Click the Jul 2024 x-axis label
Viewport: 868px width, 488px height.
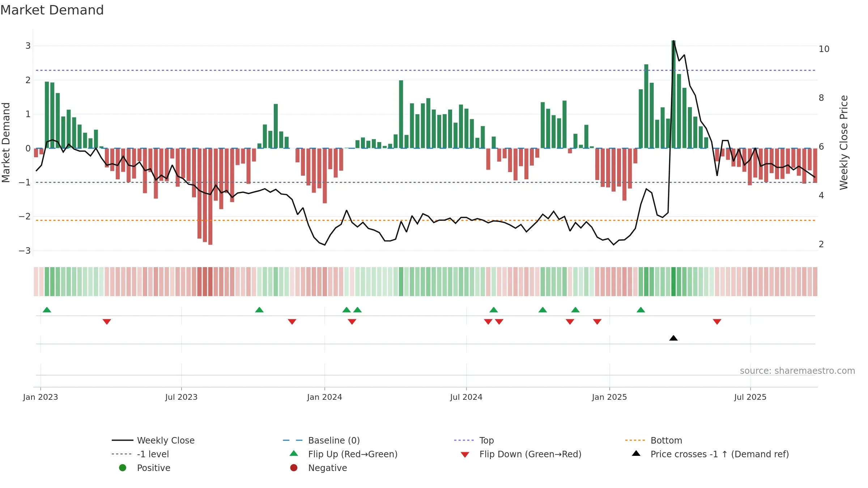pos(466,397)
